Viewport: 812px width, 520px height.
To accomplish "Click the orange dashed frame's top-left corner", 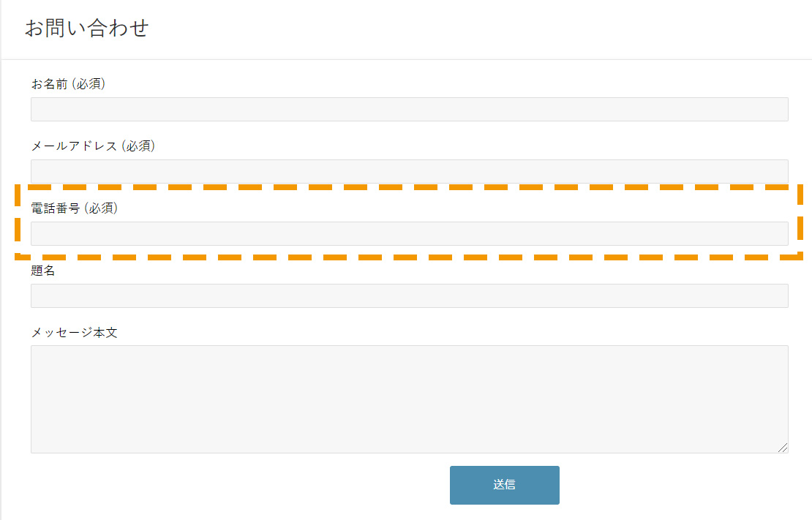I will pos(17,188).
